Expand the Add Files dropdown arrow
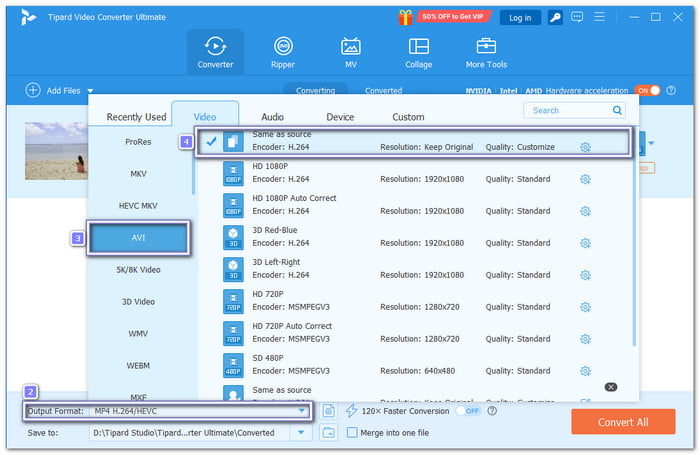Viewport: 700px width, 455px height. point(90,91)
